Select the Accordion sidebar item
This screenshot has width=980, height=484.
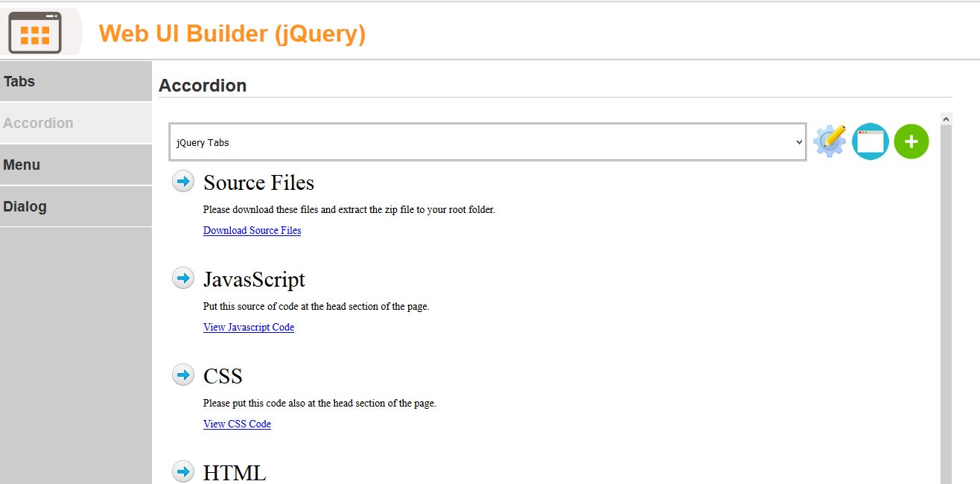pyautogui.click(x=76, y=123)
